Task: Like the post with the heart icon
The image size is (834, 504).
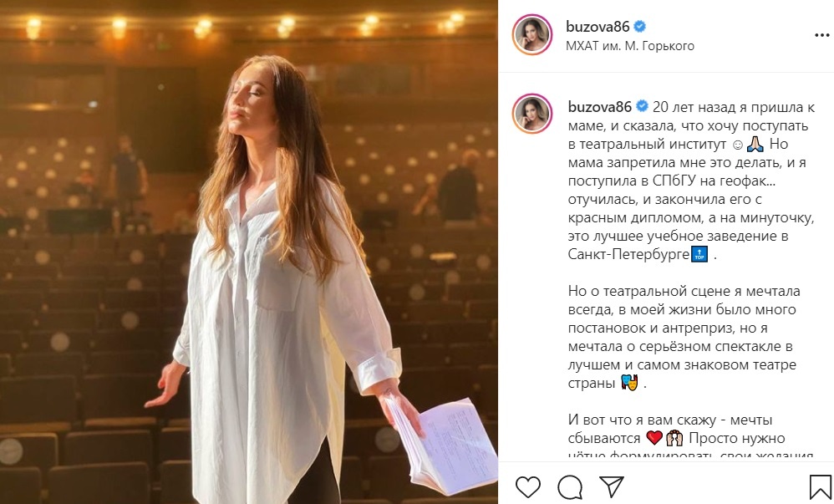Action: [527, 487]
